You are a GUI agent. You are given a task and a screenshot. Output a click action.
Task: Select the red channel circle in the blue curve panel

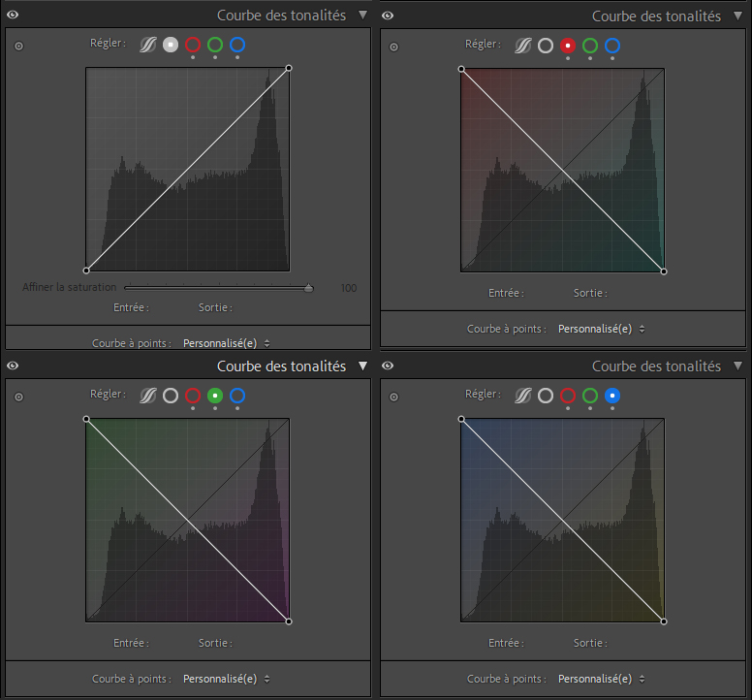(x=568, y=396)
